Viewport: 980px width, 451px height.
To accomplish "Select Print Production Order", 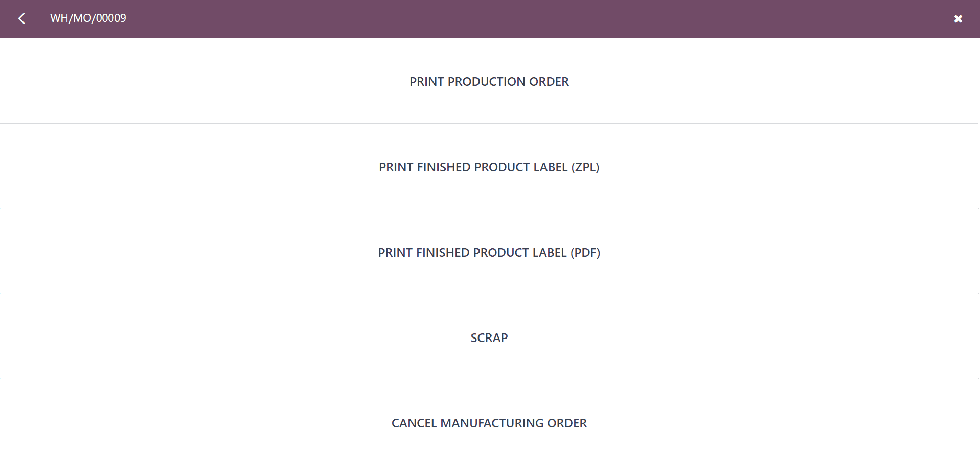I will [x=489, y=81].
